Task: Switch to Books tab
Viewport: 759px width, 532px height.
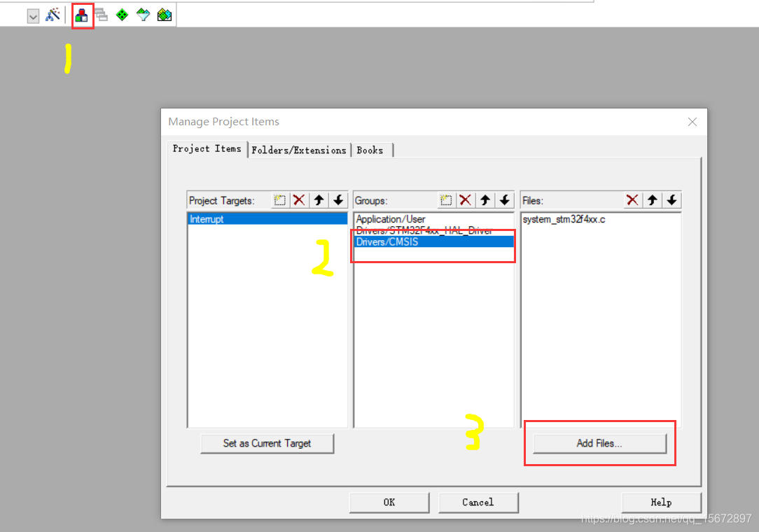Action: point(370,150)
